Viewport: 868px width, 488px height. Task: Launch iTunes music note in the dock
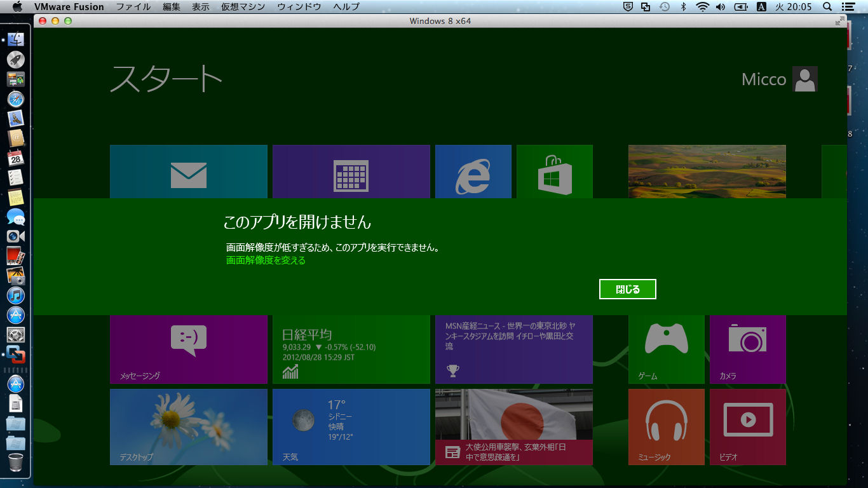[16, 295]
